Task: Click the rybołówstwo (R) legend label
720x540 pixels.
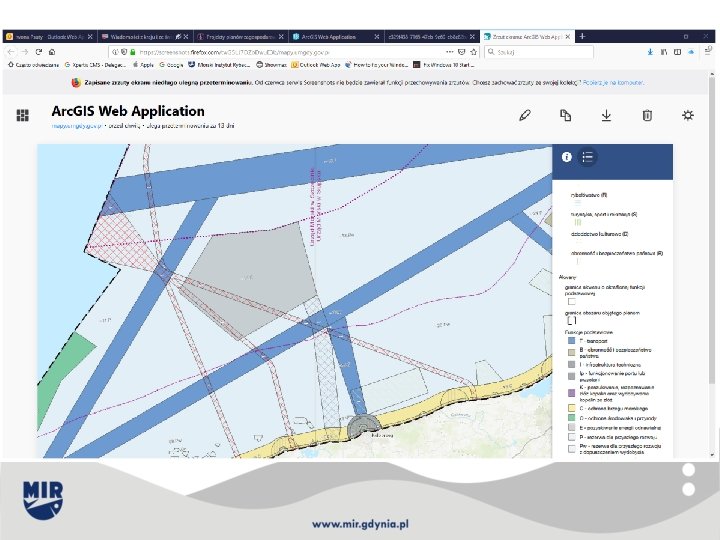Action: pos(589,195)
